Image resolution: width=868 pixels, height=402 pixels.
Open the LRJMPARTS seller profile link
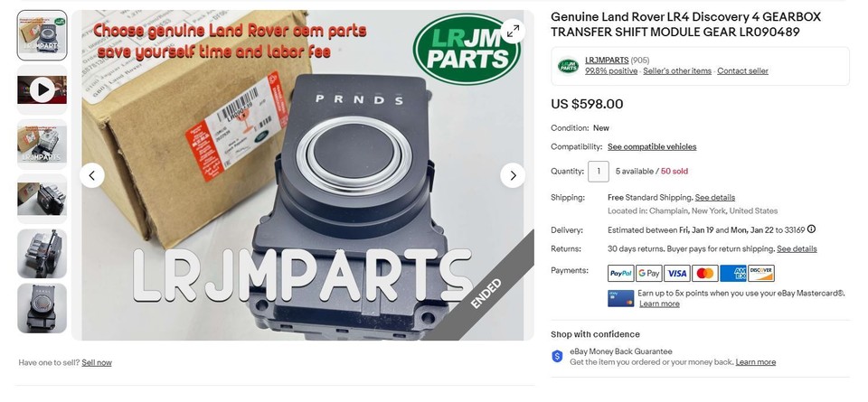tap(607, 61)
